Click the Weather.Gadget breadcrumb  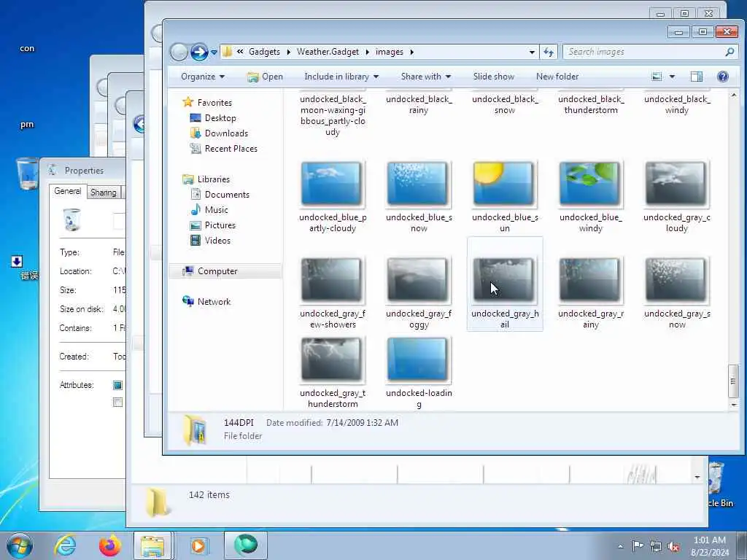pos(328,52)
